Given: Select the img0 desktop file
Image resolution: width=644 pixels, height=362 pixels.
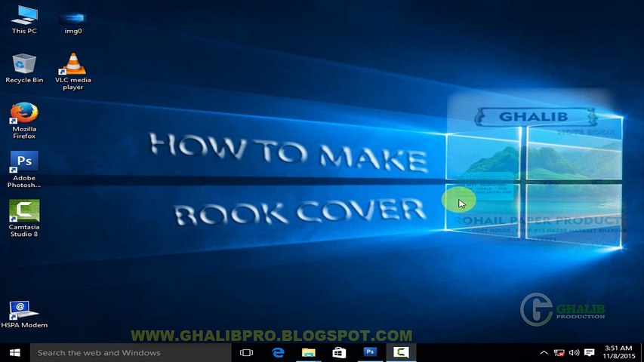Looking at the screenshot, I should (x=73, y=22).
